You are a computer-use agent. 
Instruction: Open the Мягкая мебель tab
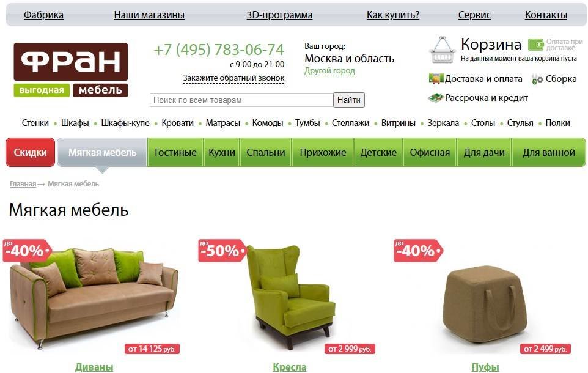tap(102, 152)
